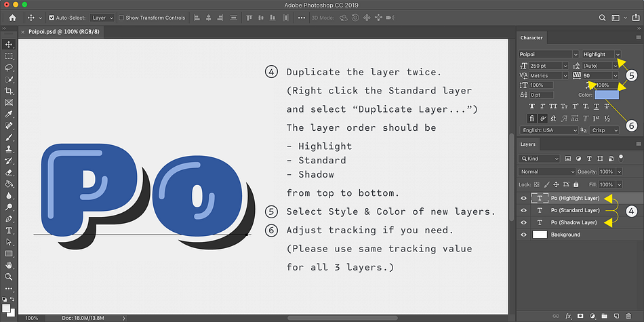This screenshot has width=644, height=322.
Task: Select the Horizontal Type tool
Action: point(9,230)
